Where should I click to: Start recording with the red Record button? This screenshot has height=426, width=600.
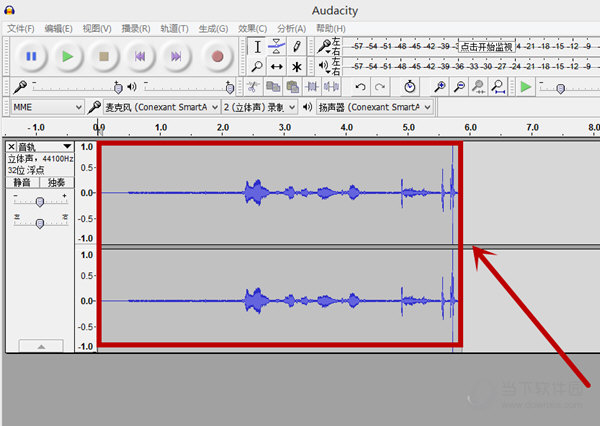click(217, 57)
